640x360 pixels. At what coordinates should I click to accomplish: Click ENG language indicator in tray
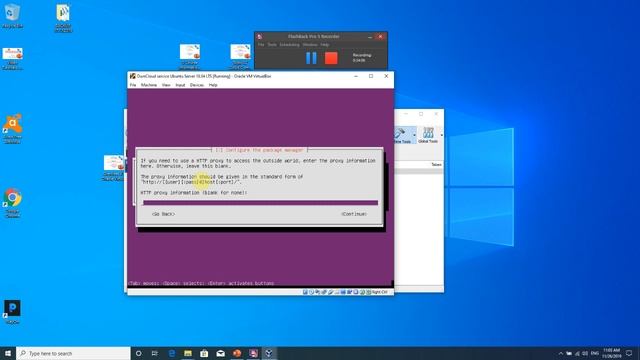(595, 353)
